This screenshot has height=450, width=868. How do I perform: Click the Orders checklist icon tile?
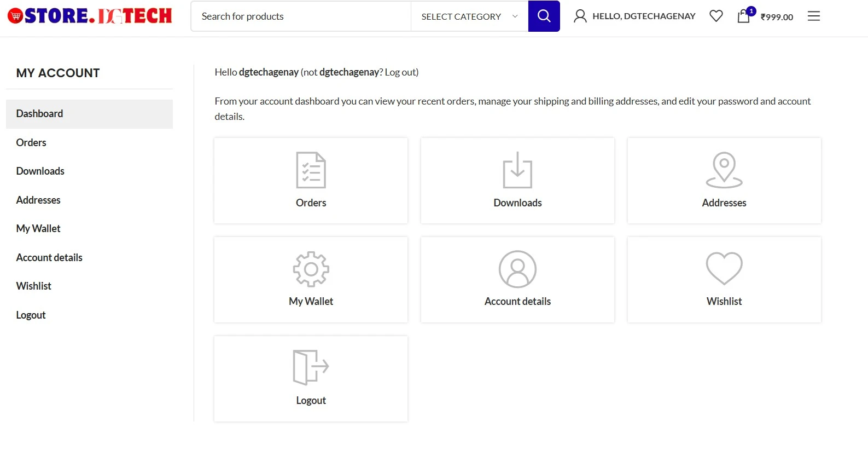point(311,170)
